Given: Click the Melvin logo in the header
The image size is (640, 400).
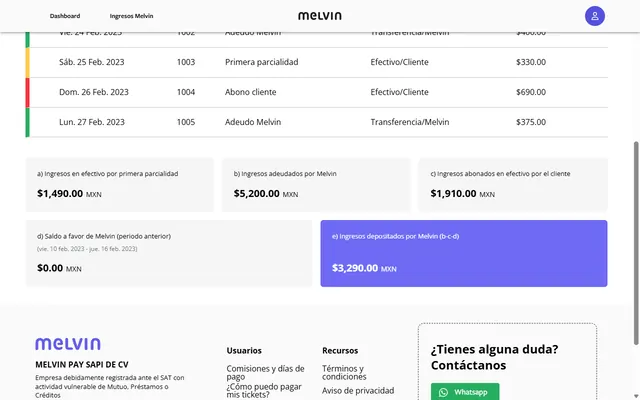Looking at the screenshot, I should 320,16.
